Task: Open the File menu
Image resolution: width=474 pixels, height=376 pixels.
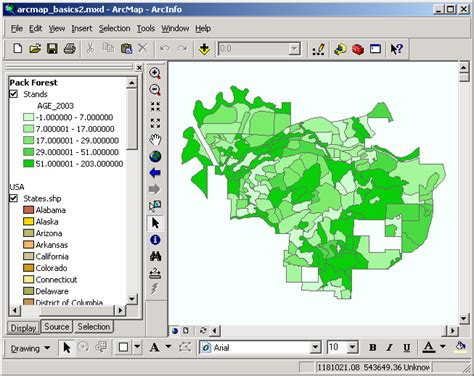Action: click(x=17, y=29)
